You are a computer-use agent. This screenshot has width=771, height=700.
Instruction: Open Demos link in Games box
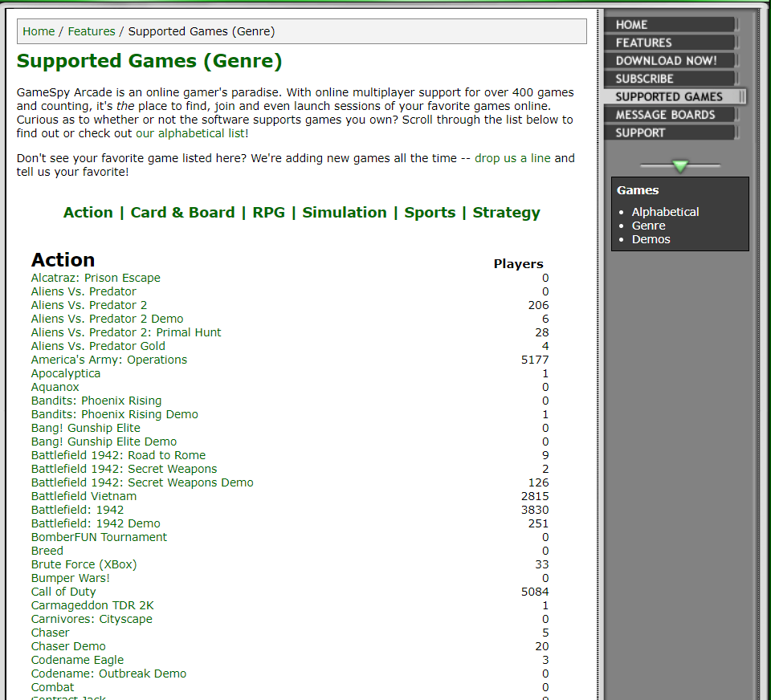(x=651, y=239)
